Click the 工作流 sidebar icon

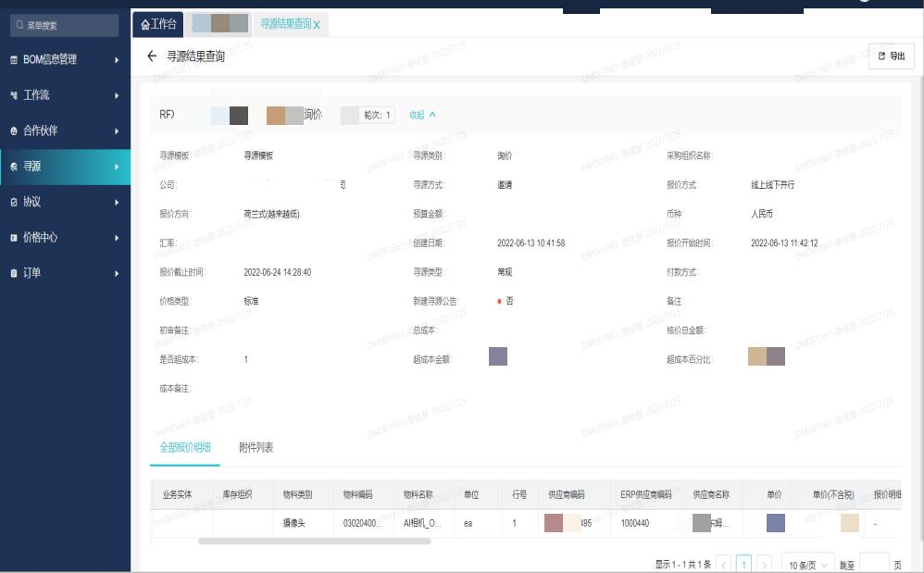[13, 95]
